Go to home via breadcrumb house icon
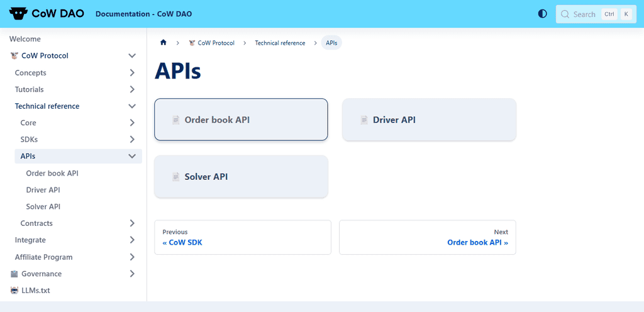 (164, 42)
